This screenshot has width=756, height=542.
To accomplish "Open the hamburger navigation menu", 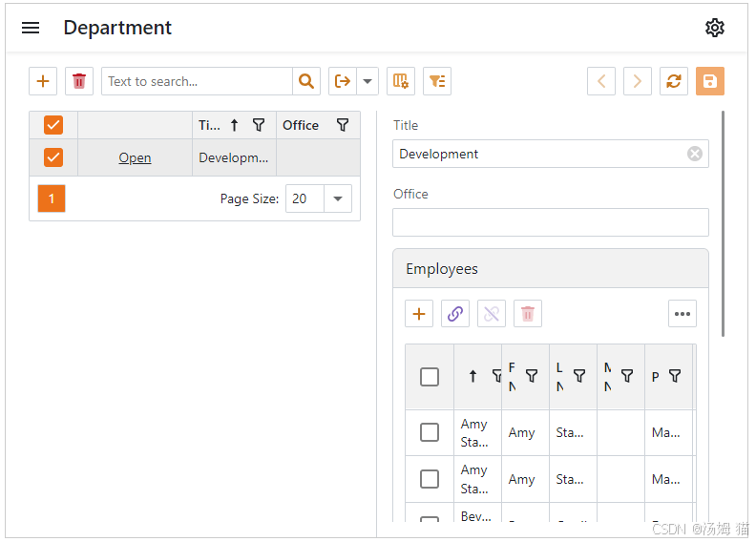I will (x=31, y=28).
